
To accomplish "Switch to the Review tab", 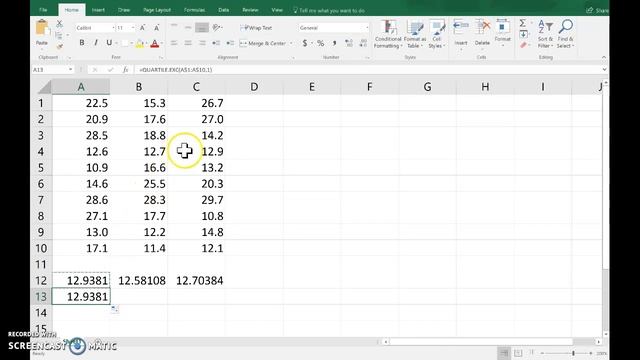I will pos(250,10).
